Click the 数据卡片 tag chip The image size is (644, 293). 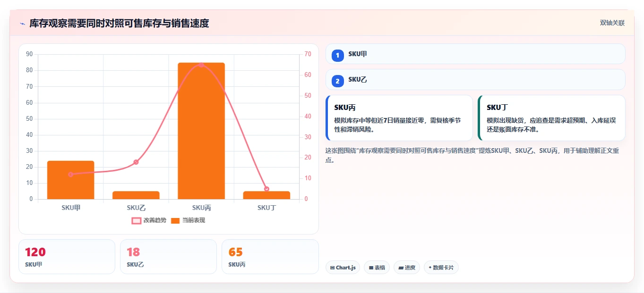click(x=441, y=268)
